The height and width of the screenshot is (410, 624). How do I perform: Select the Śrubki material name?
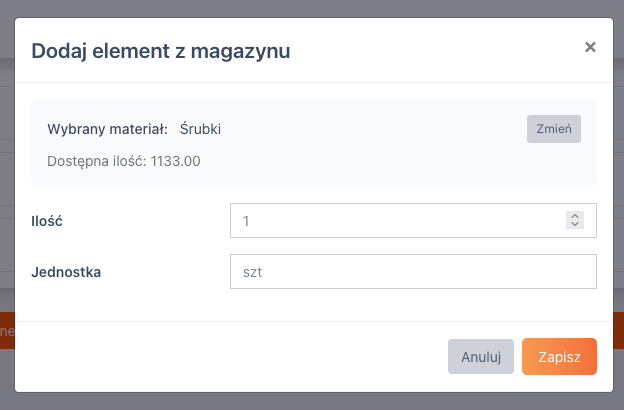[x=201, y=130]
